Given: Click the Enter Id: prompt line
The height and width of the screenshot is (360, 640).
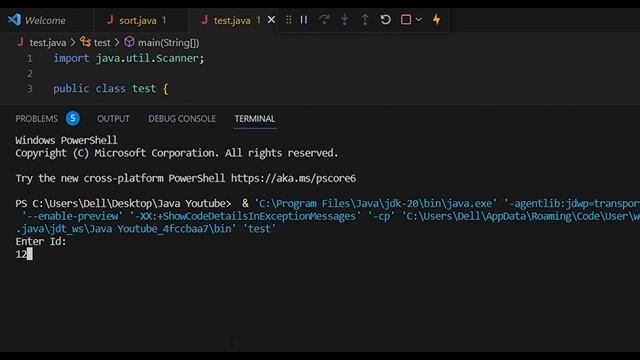Looking at the screenshot, I should pos(41,242).
